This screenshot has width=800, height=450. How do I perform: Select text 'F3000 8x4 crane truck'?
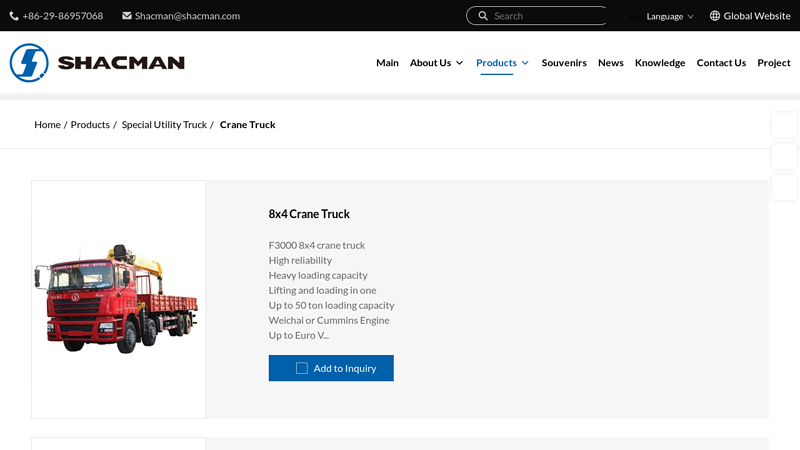[317, 245]
